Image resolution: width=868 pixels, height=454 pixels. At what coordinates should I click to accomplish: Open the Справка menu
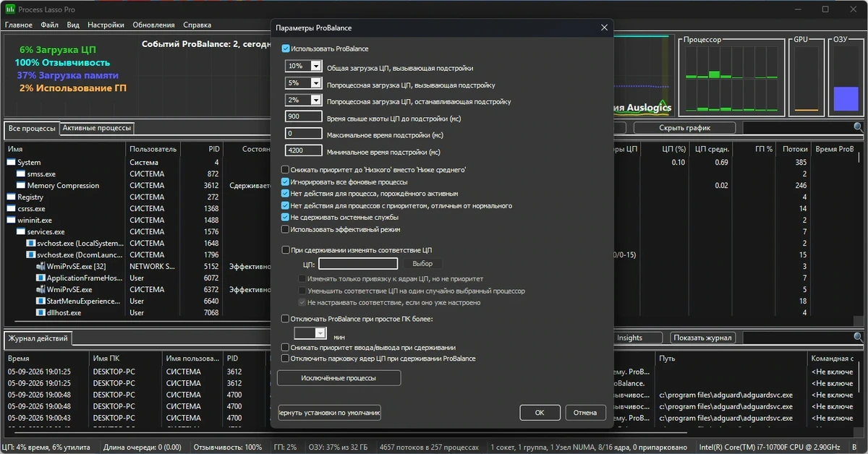197,25
